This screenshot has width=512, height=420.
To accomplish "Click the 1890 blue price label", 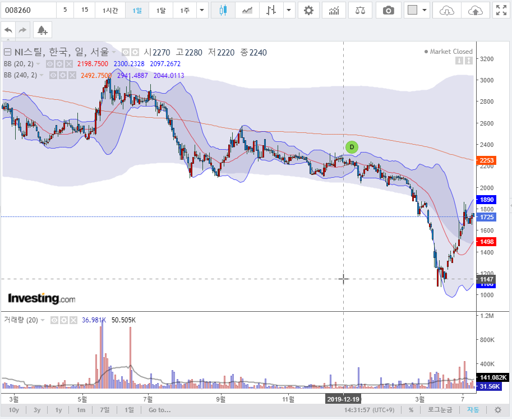I will click(x=486, y=200).
